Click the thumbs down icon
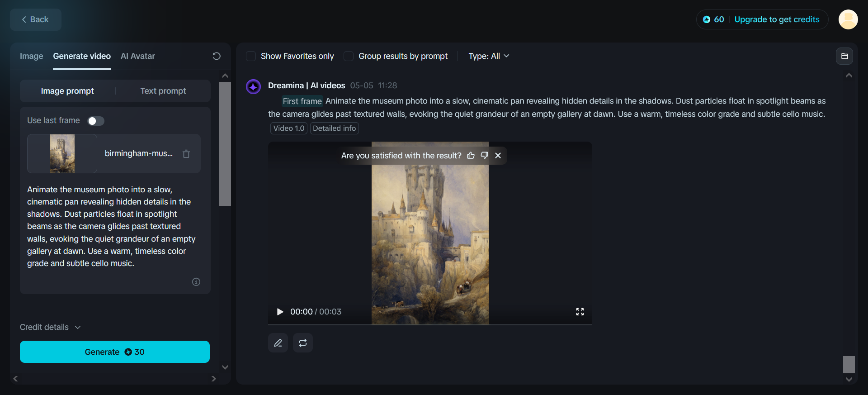Viewport: 868px width, 395px height. tap(485, 156)
